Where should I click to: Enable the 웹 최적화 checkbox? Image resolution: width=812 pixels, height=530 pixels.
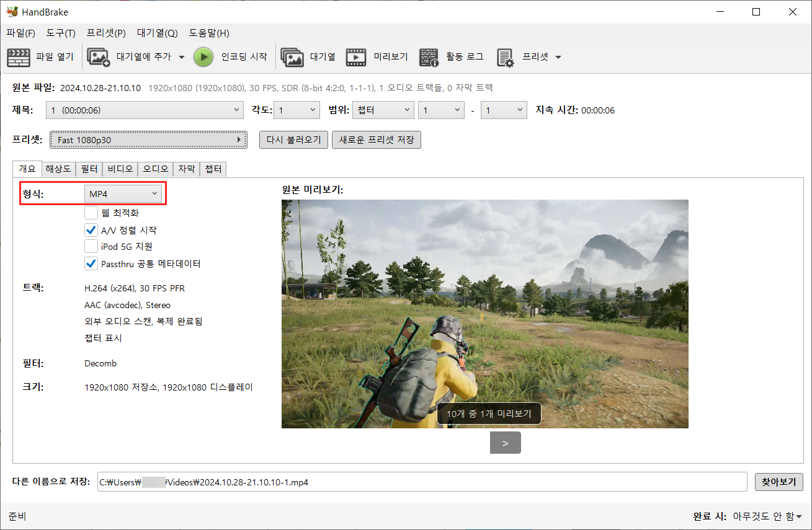91,213
